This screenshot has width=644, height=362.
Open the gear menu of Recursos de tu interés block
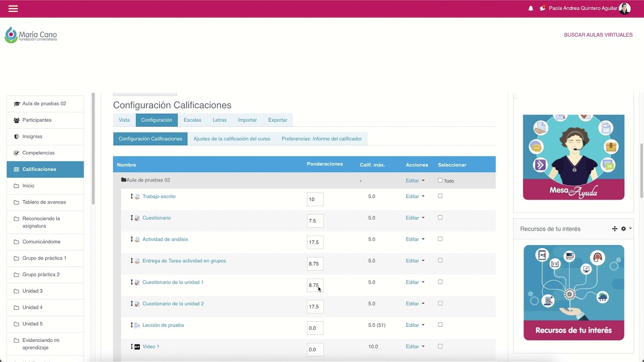[625, 229]
